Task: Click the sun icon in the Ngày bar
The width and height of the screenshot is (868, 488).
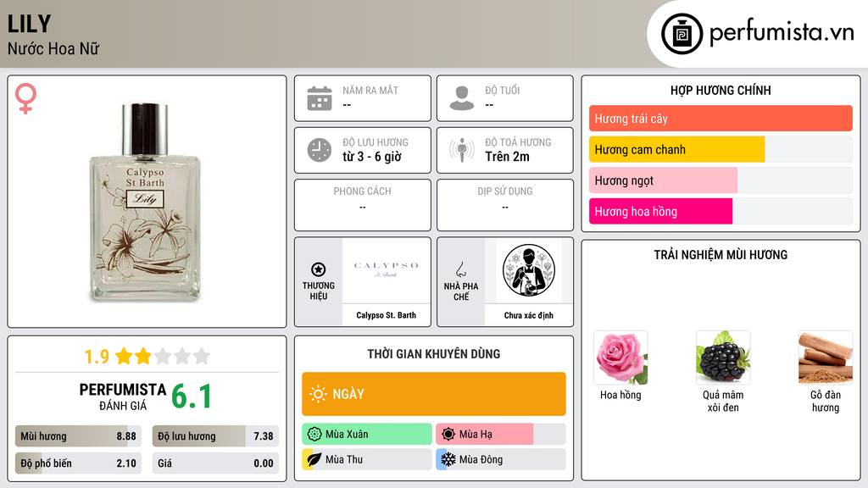Action: pyautogui.click(x=318, y=394)
